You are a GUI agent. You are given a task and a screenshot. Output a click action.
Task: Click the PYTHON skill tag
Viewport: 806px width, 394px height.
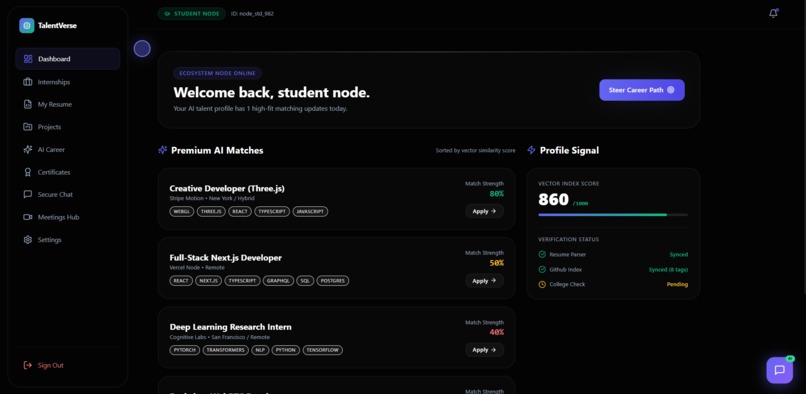(x=286, y=350)
